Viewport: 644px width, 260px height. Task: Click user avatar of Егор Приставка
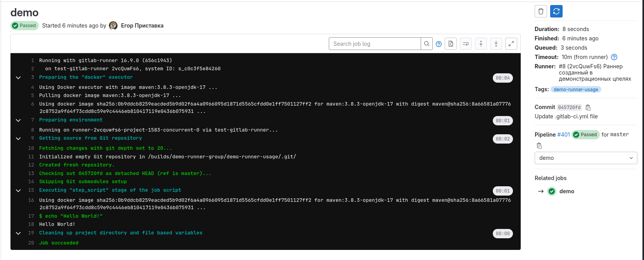113,26
